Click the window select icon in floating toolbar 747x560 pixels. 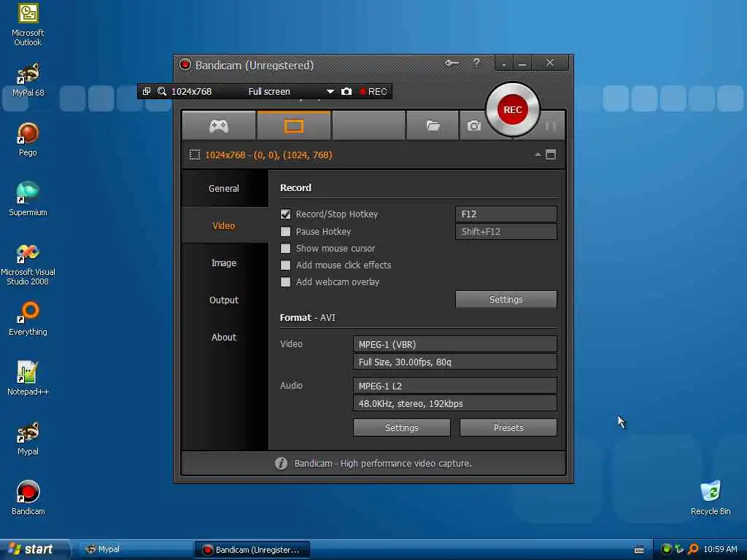click(x=146, y=91)
